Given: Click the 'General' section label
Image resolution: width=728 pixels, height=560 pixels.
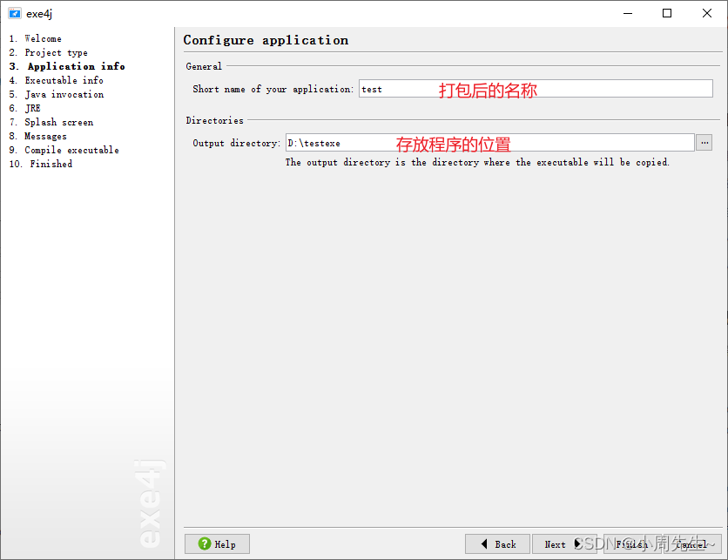Looking at the screenshot, I should [x=204, y=66].
